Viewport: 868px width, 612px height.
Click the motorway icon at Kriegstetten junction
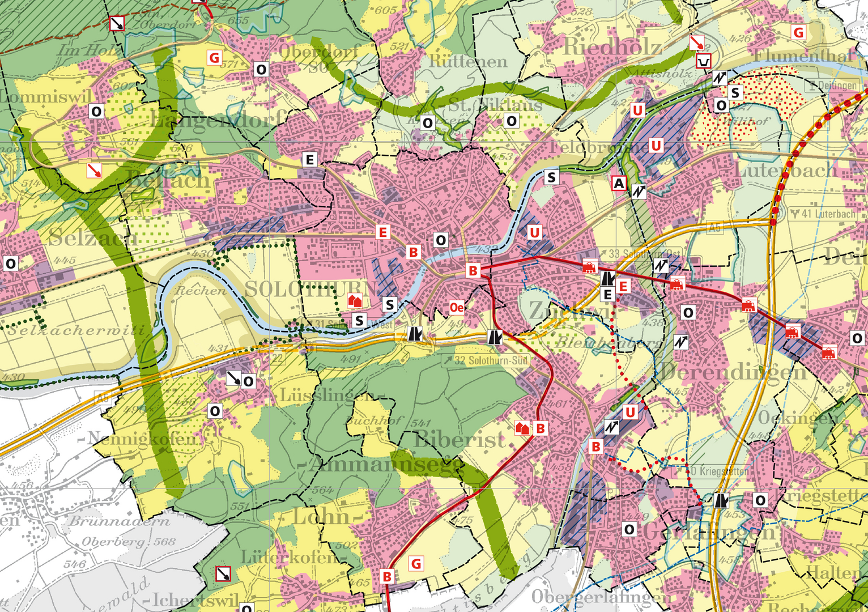[721, 500]
